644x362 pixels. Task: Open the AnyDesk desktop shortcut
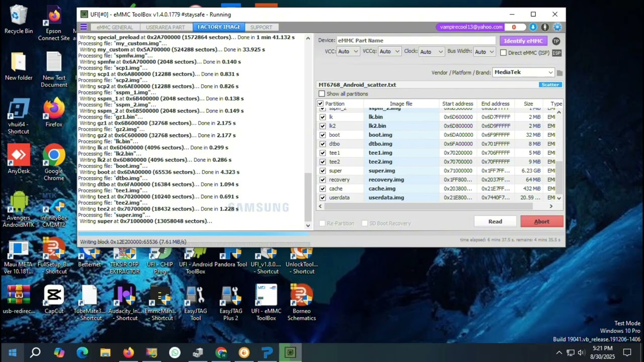point(19,159)
